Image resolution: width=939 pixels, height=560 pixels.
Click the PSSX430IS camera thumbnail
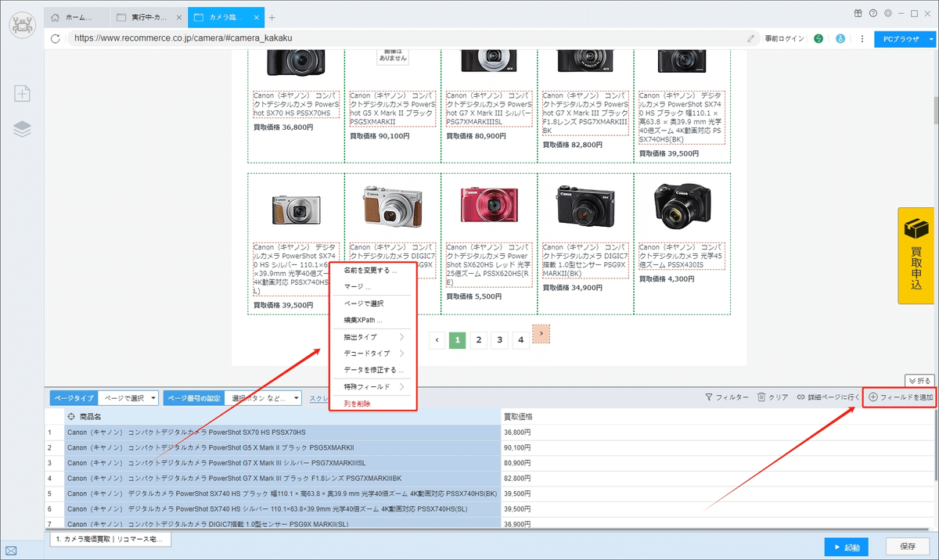click(x=682, y=205)
